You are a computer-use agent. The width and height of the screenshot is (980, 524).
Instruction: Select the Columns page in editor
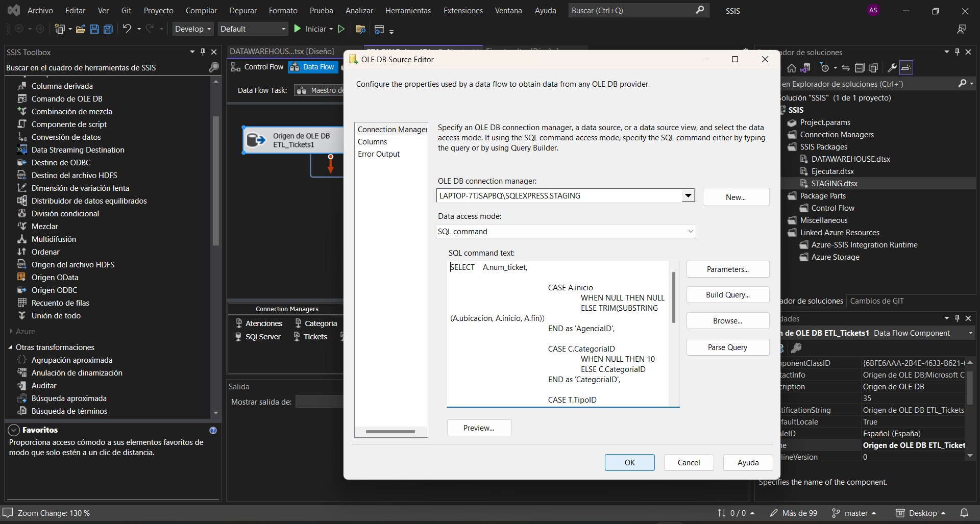[x=372, y=142]
